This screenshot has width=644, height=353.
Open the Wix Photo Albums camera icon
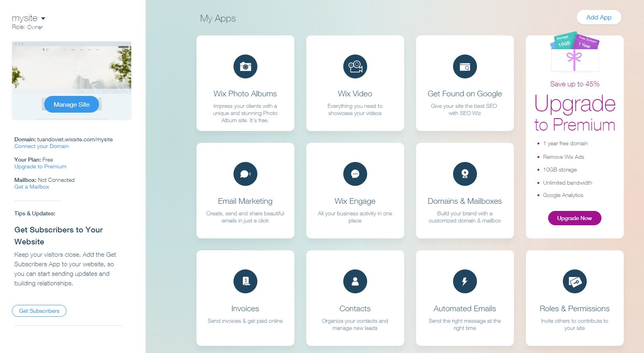245,66
